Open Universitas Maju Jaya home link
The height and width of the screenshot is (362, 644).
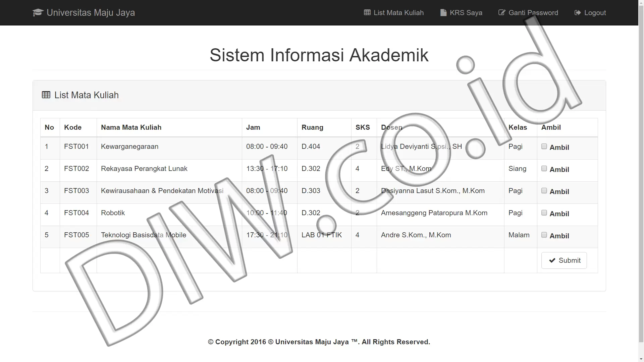84,13
